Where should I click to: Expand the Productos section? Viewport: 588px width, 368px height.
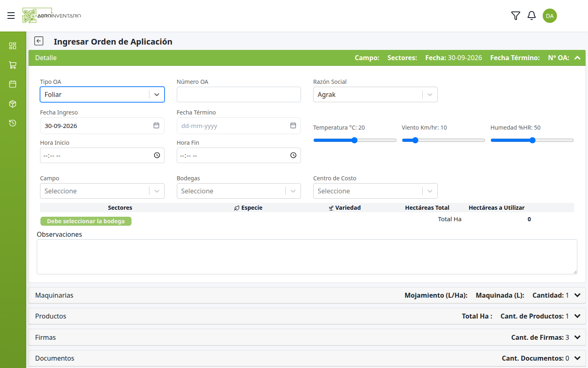pos(577,316)
